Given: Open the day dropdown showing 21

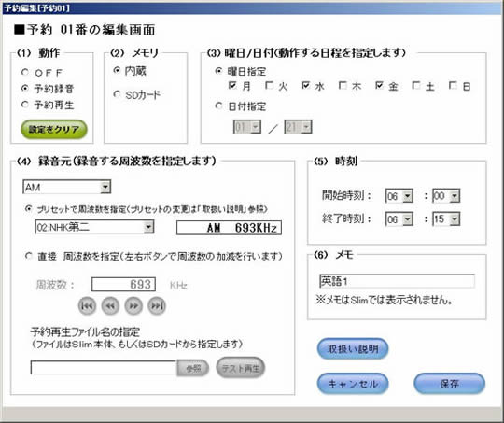Looking at the screenshot, I should (x=298, y=127).
